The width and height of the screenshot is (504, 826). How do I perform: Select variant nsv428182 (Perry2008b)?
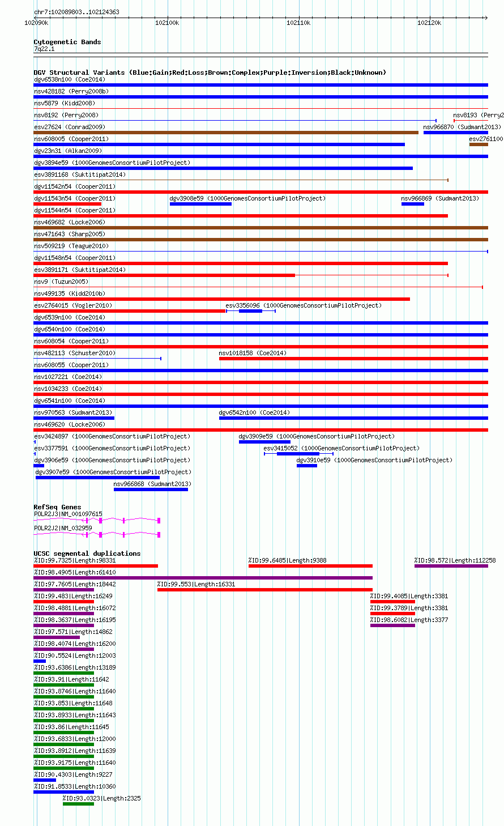261,97
